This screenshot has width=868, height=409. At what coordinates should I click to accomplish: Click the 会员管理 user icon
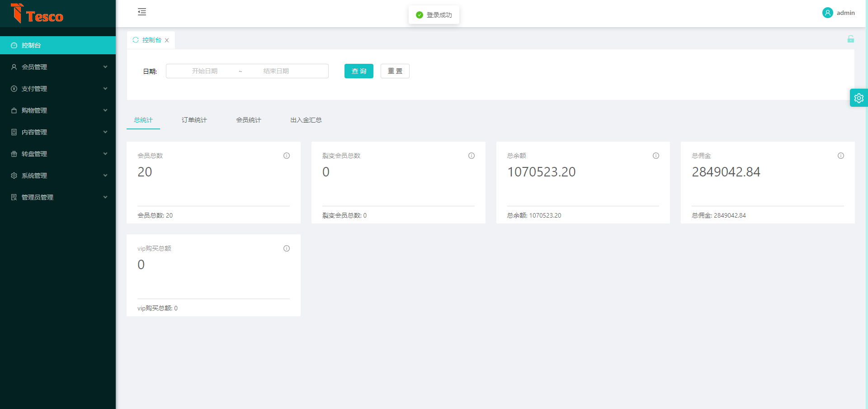coord(14,67)
